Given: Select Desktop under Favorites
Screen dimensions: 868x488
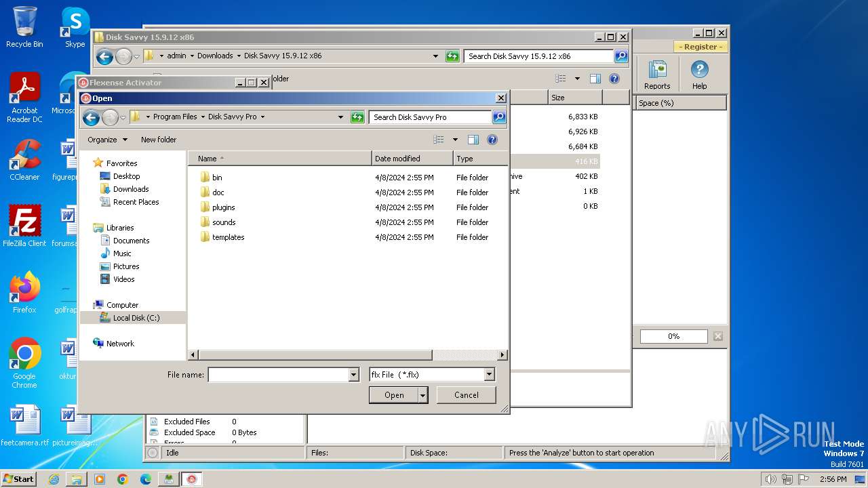Looking at the screenshot, I should pyautogui.click(x=126, y=176).
